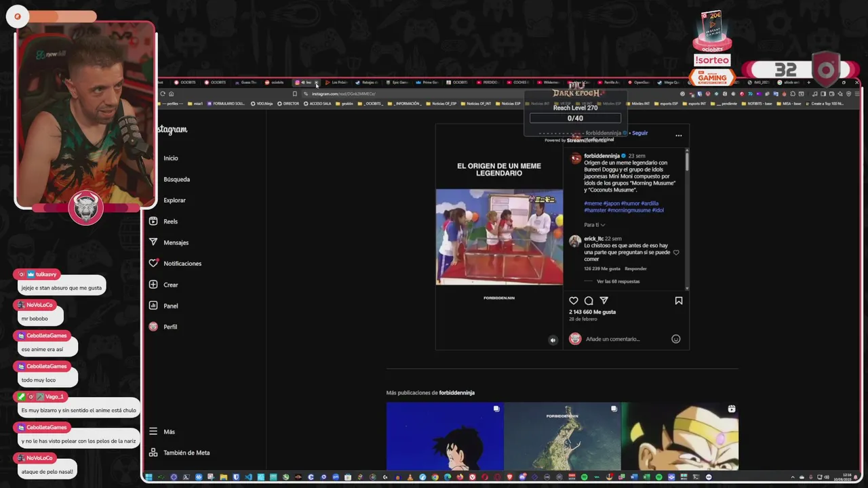The image size is (868, 488).
Task: Click the Notificaciones heart icon
Action: point(153,263)
